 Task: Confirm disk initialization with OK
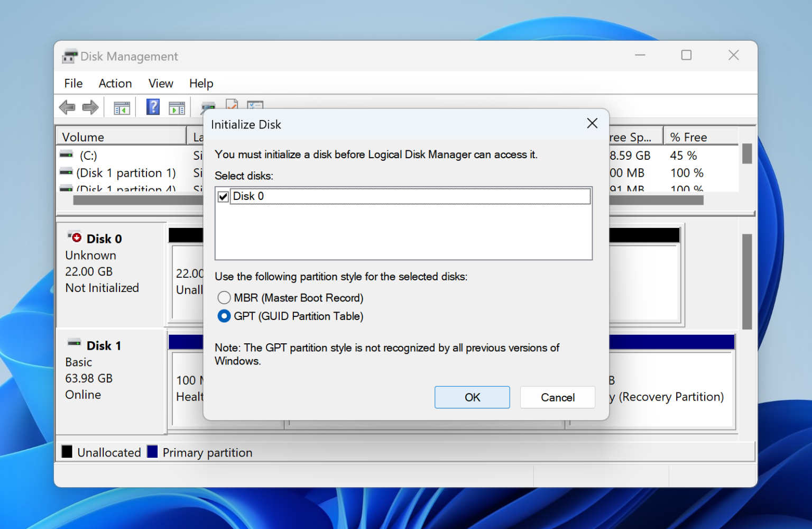point(472,397)
